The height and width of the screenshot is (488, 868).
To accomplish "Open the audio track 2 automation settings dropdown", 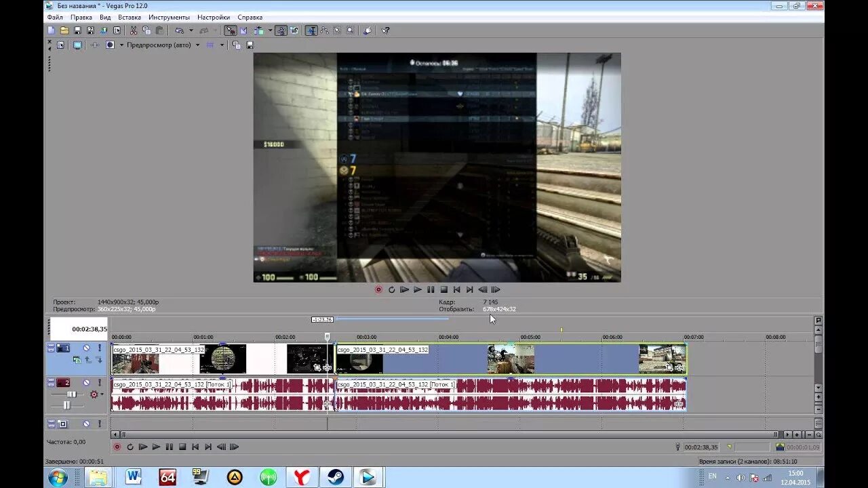I will coord(102,394).
